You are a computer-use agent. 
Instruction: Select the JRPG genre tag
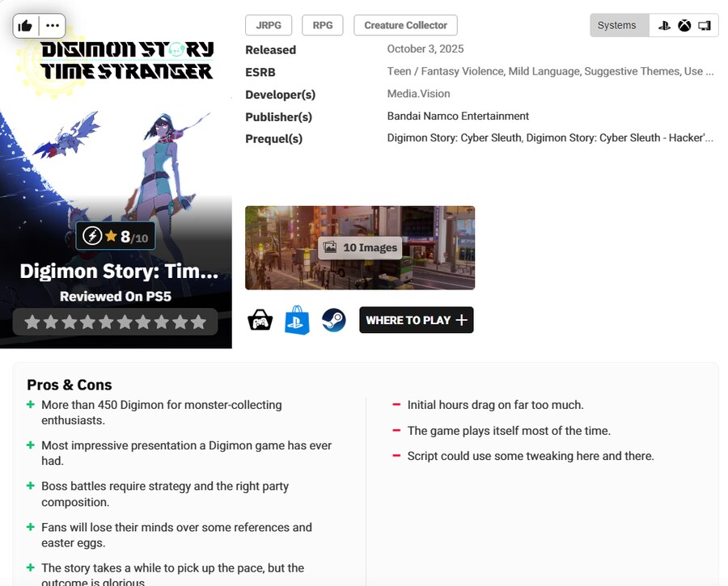(269, 25)
